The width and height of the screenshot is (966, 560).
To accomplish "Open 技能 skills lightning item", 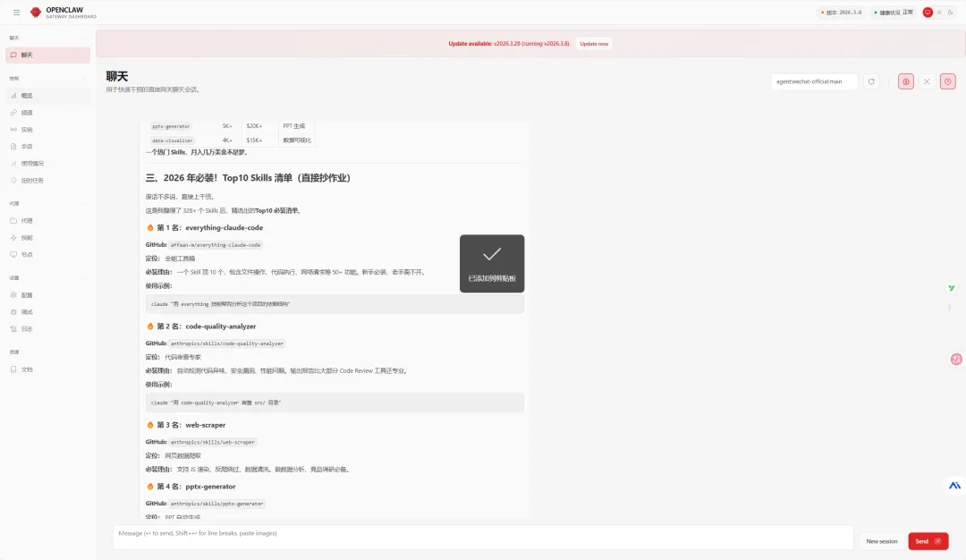I will [48, 238].
